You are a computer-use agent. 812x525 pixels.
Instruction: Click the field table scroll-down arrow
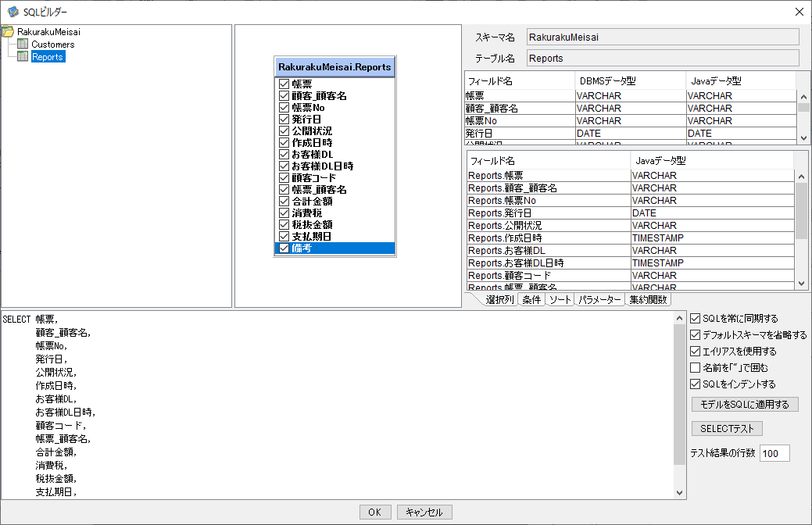pos(803,137)
